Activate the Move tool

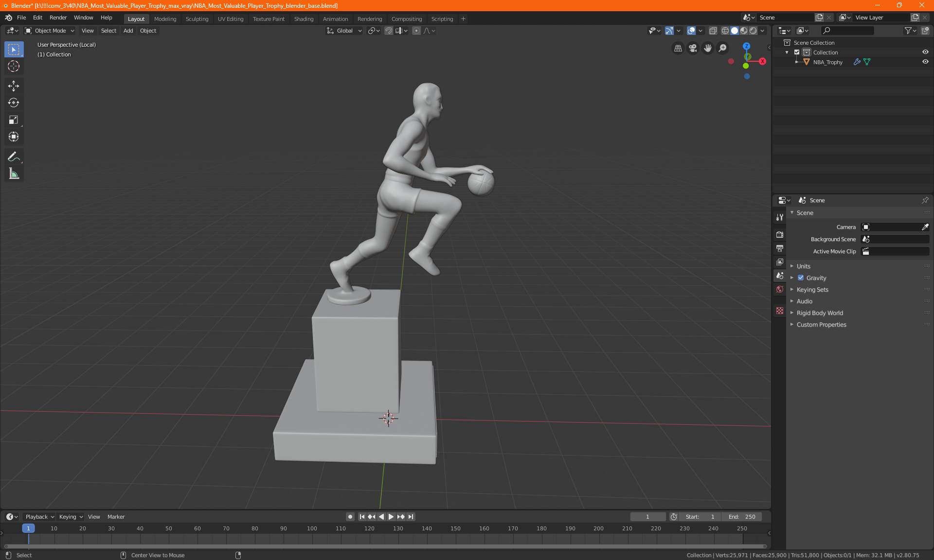(14, 86)
